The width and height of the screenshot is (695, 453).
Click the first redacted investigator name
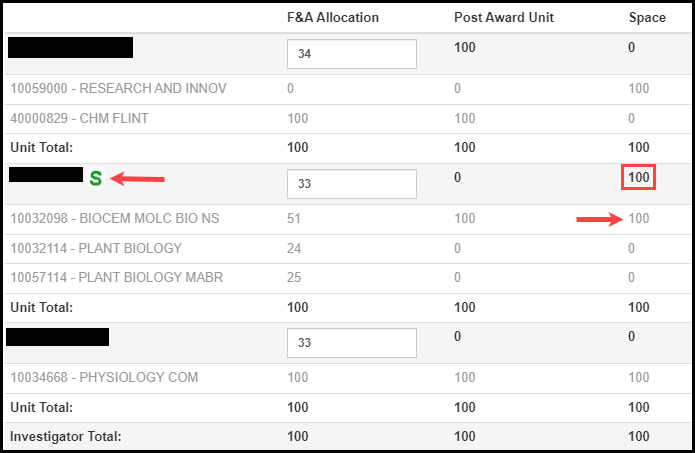[x=70, y=47]
